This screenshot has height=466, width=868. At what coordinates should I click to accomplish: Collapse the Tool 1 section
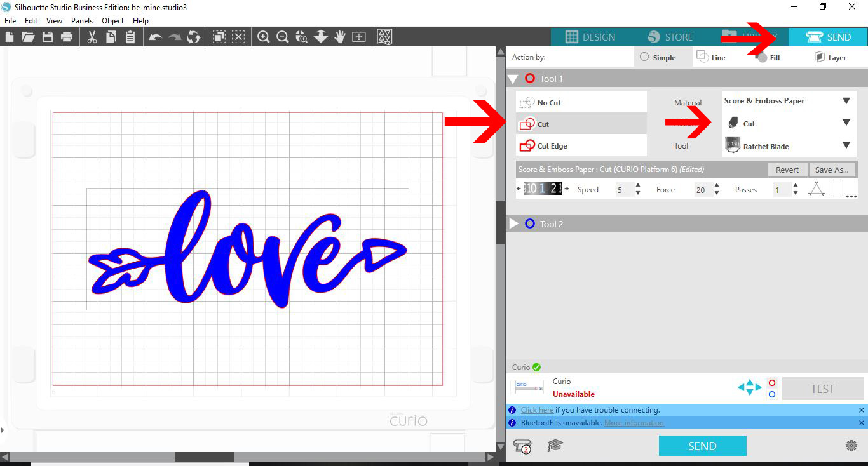coord(513,79)
